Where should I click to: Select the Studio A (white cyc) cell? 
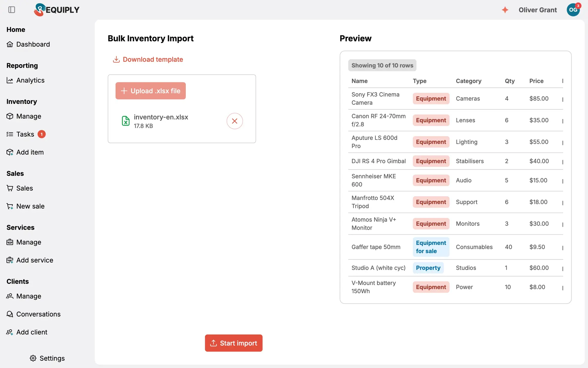tap(378, 268)
